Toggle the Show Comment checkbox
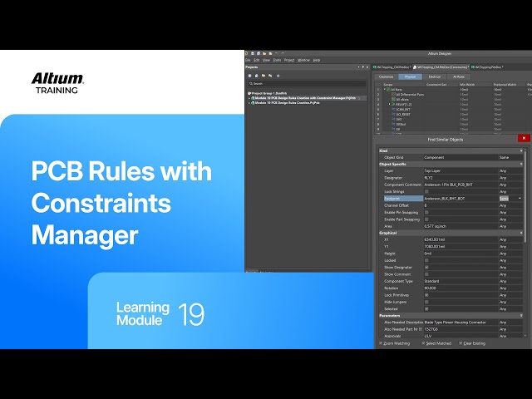The height and width of the screenshot is (399, 532). click(x=426, y=274)
